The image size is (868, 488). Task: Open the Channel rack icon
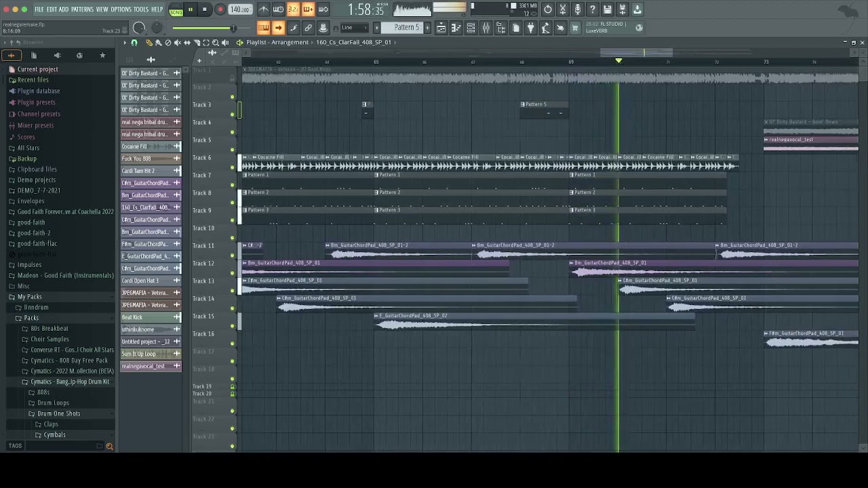pyautogui.click(x=471, y=28)
